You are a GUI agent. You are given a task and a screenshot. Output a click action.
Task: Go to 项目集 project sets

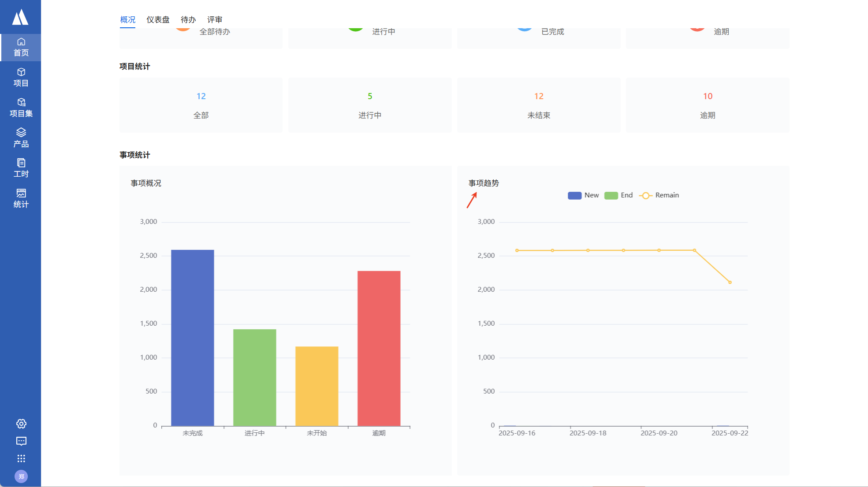pyautogui.click(x=21, y=108)
